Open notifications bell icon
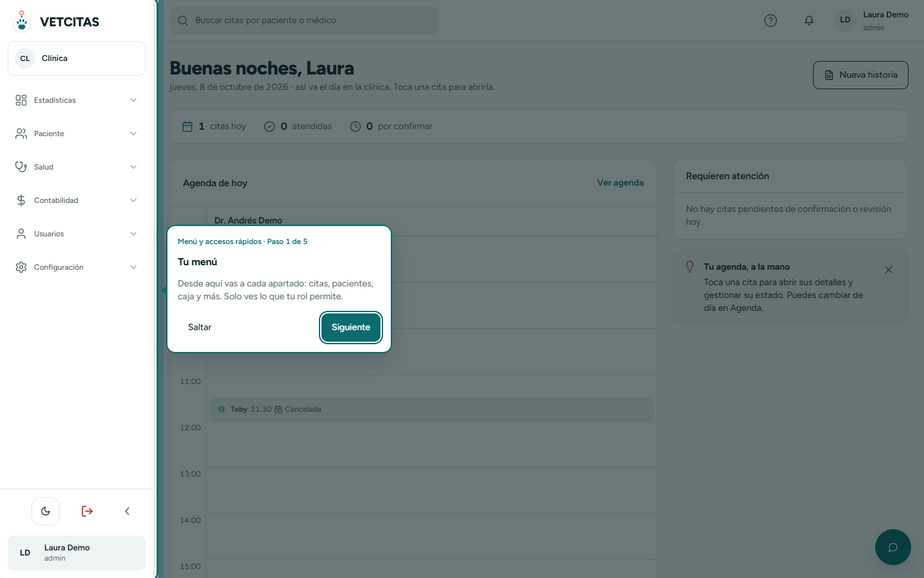The height and width of the screenshot is (578, 924). [x=809, y=21]
